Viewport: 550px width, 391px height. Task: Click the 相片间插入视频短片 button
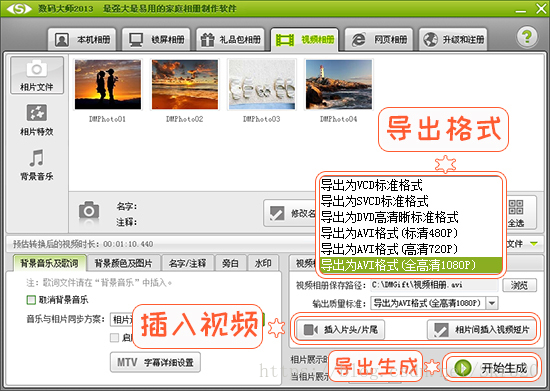pos(482,330)
